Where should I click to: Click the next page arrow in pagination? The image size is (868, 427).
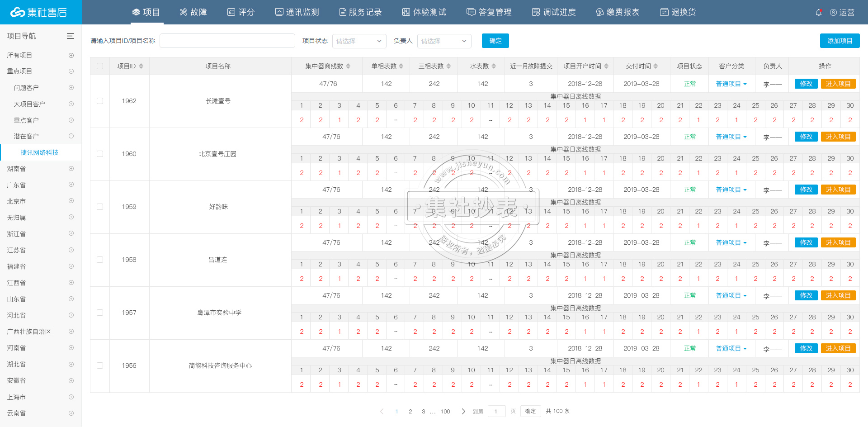pyautogui.click(x=463, y=411)
